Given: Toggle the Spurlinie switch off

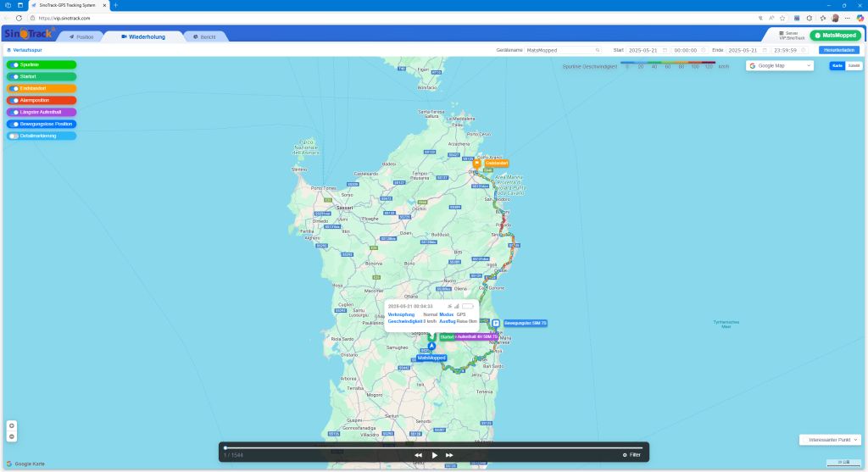Looking at the screenshot, I should click(14, 64).
